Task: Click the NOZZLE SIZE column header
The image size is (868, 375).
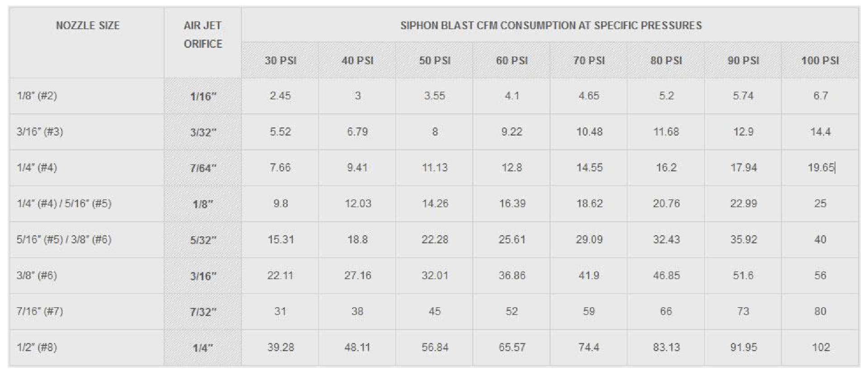Action: point(88,26)
